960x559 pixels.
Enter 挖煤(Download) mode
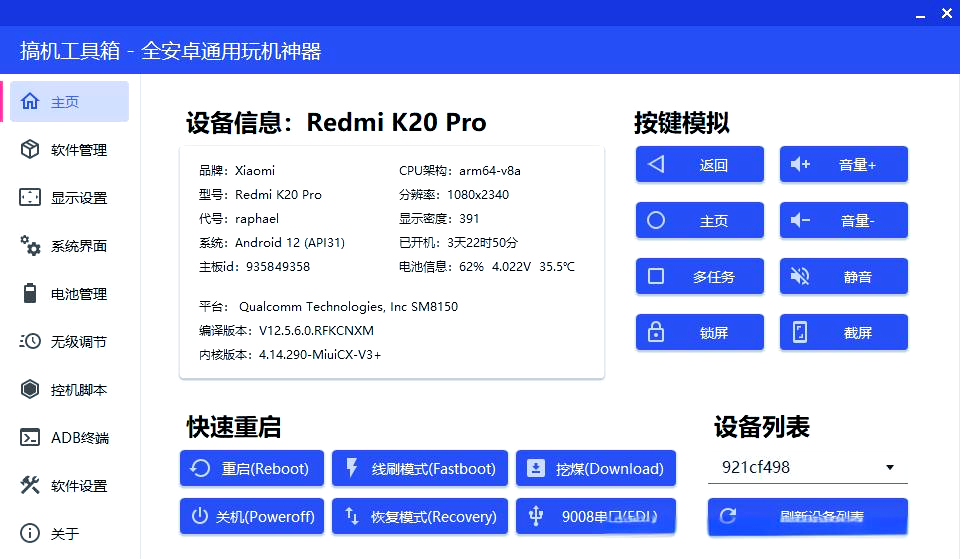[596, 468]
